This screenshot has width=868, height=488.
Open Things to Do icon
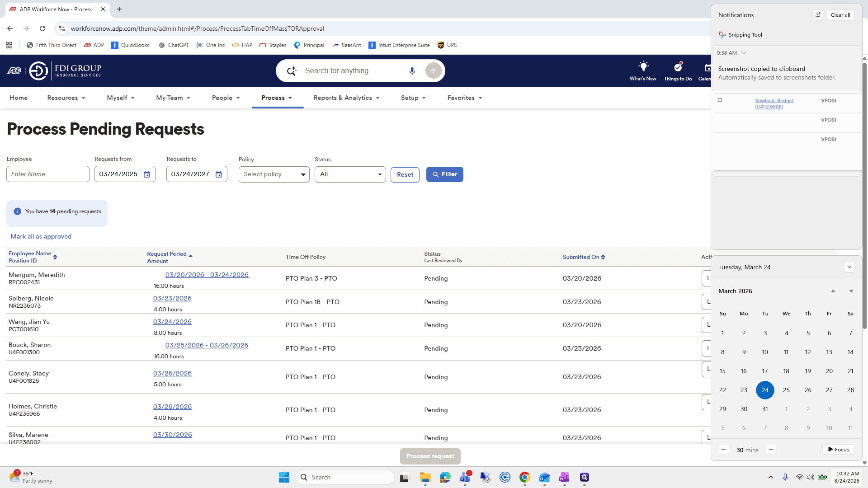point(678,67)
